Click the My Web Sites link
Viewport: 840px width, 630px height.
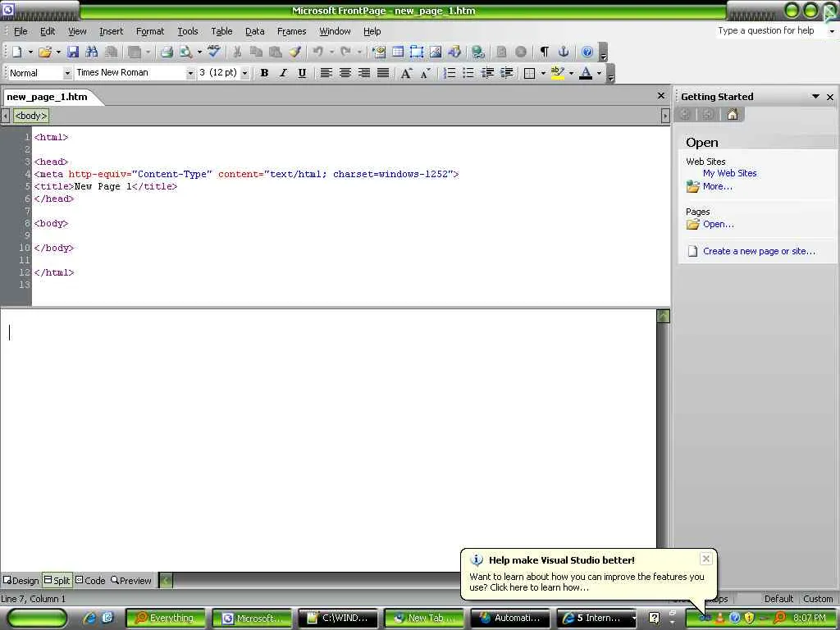pyautogui.click(x=729, y=173)
